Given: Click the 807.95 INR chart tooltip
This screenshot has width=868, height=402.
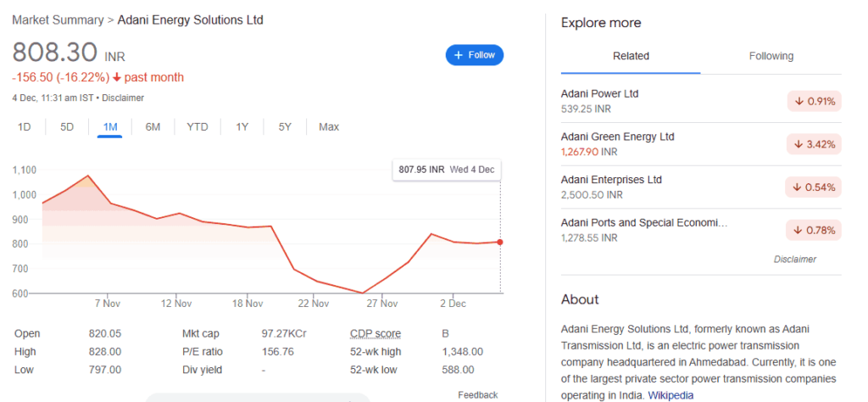Looking at the screenshot, I should click(x=447, y=170).
